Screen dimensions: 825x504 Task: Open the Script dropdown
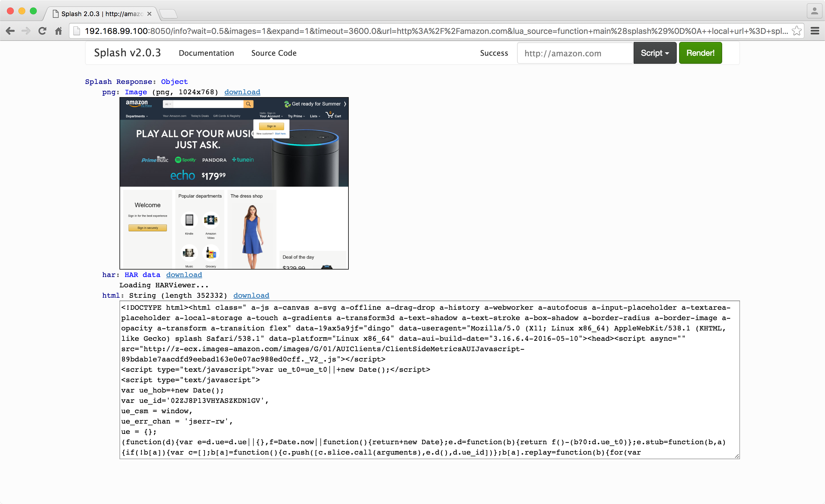655,53
